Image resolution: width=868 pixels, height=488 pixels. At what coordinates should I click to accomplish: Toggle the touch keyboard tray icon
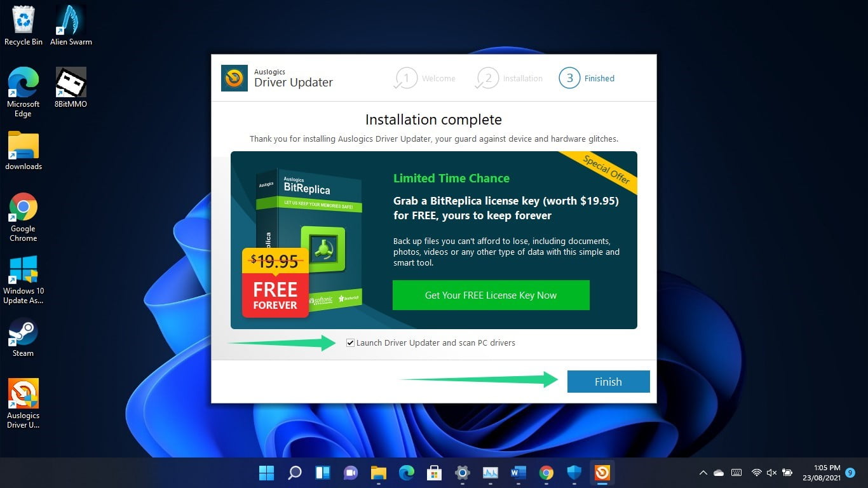click(x=736, y=473)
